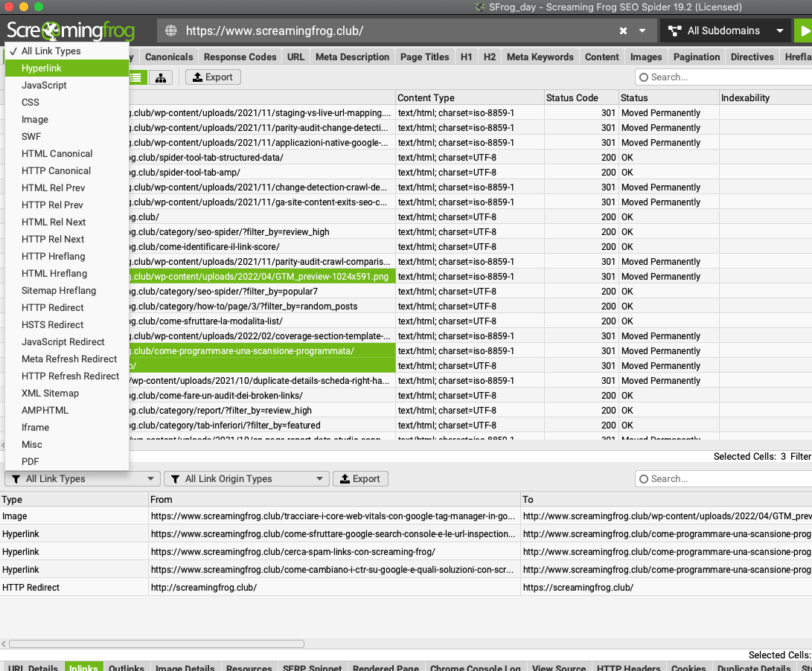Choose HTTP Redirect in the link type list

click(x=52, y=308)
